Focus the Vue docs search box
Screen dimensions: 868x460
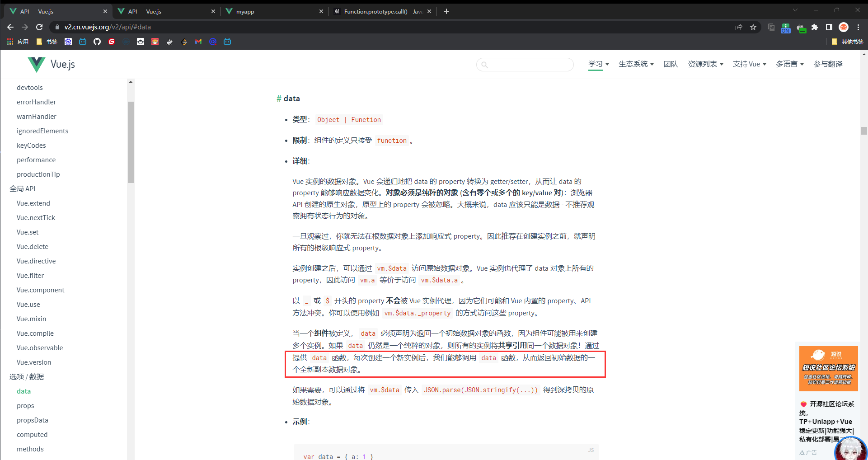(529, 65)
